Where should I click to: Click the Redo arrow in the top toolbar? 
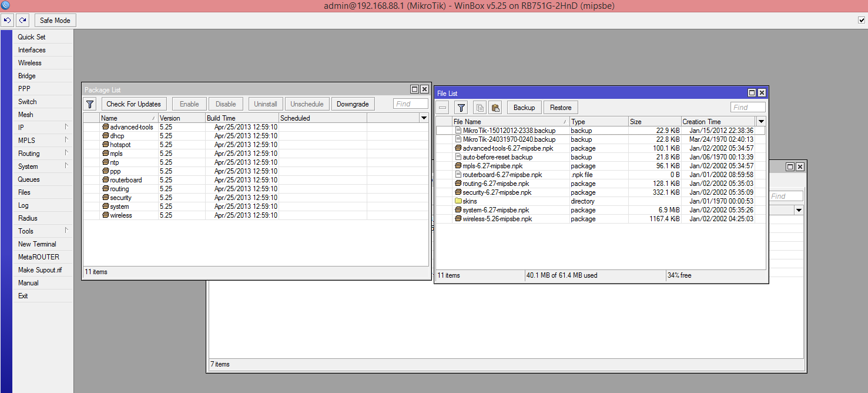22,21
